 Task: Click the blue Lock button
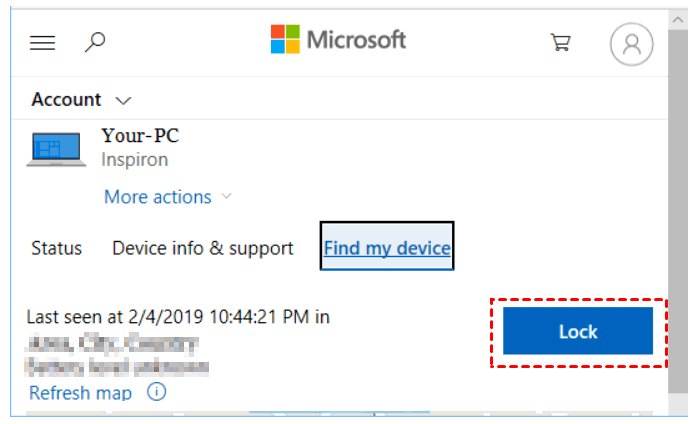click(x=578, y=331)
